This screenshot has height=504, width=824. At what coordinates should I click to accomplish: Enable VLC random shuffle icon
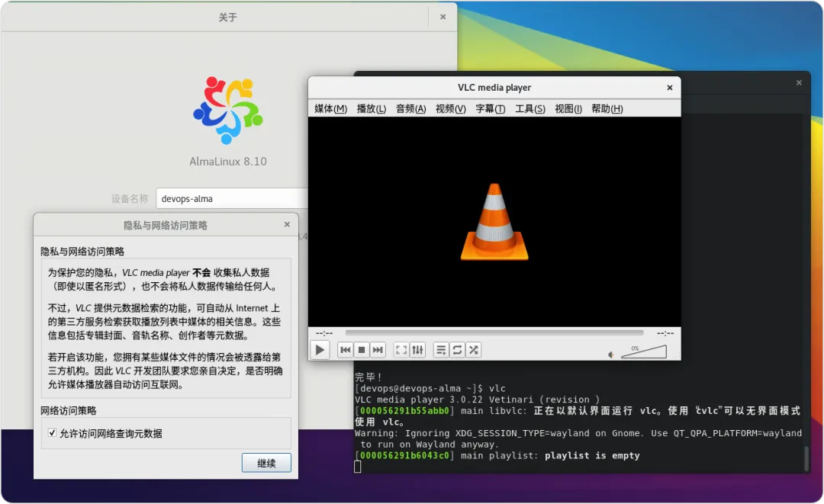tap(474, 350)
